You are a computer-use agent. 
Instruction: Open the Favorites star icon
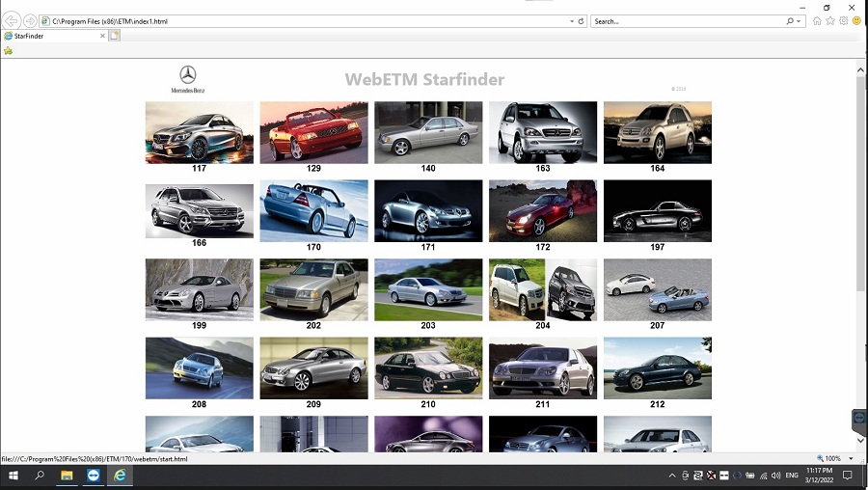click(830, 21)
